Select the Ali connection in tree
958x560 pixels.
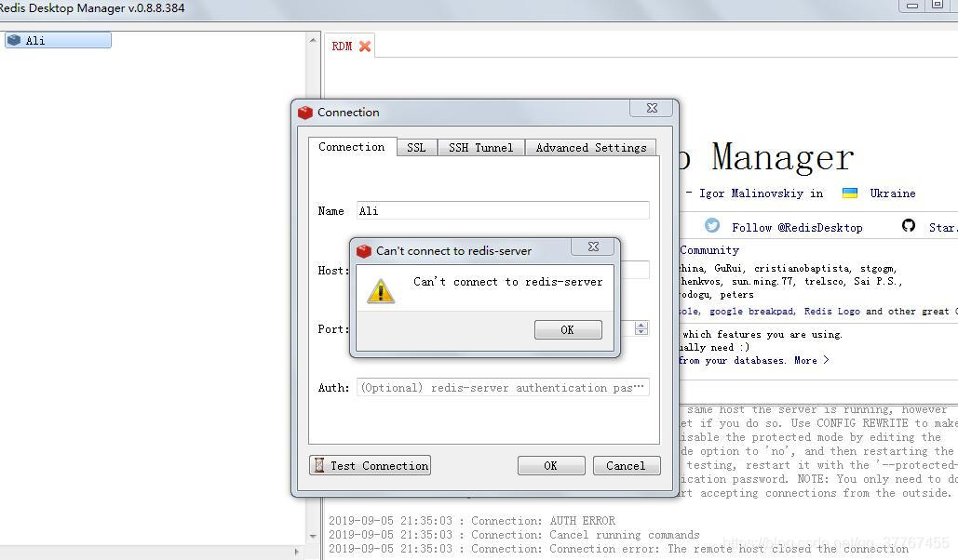coord(58,40)
